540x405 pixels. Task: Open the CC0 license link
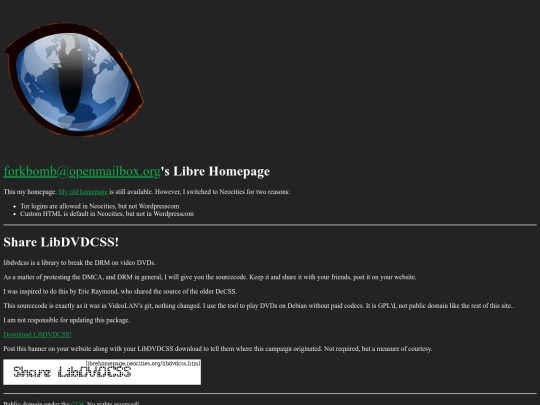pos(77,403)
